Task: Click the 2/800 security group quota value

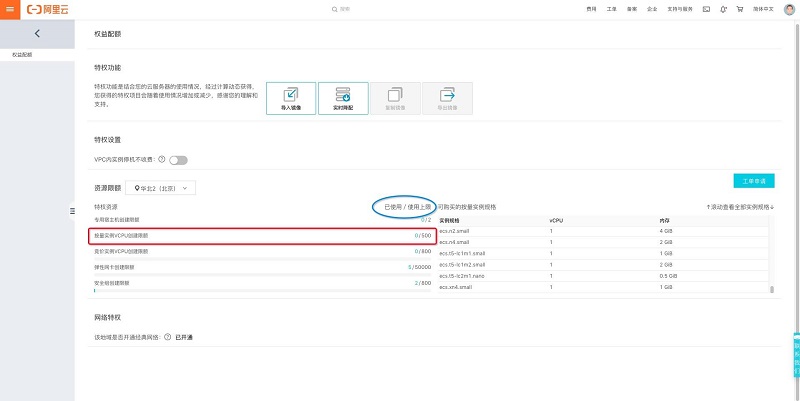Action: tap(422, 283)
